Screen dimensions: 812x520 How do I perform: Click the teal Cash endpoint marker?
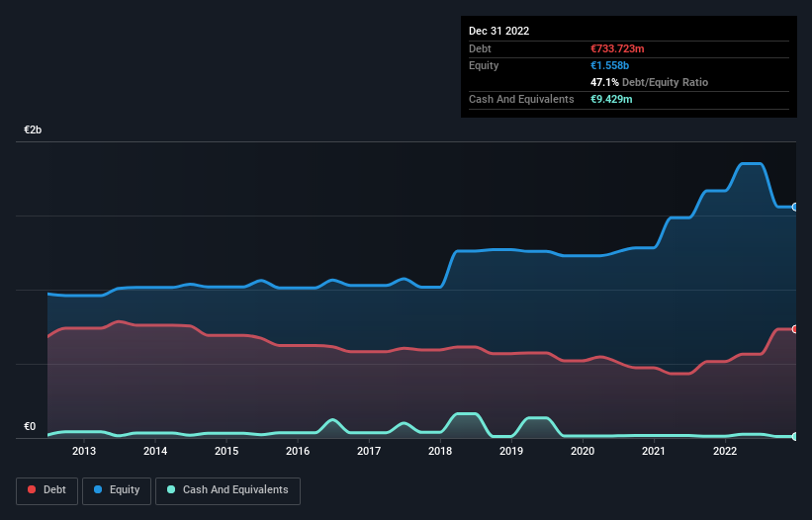(x=795, y=437)
